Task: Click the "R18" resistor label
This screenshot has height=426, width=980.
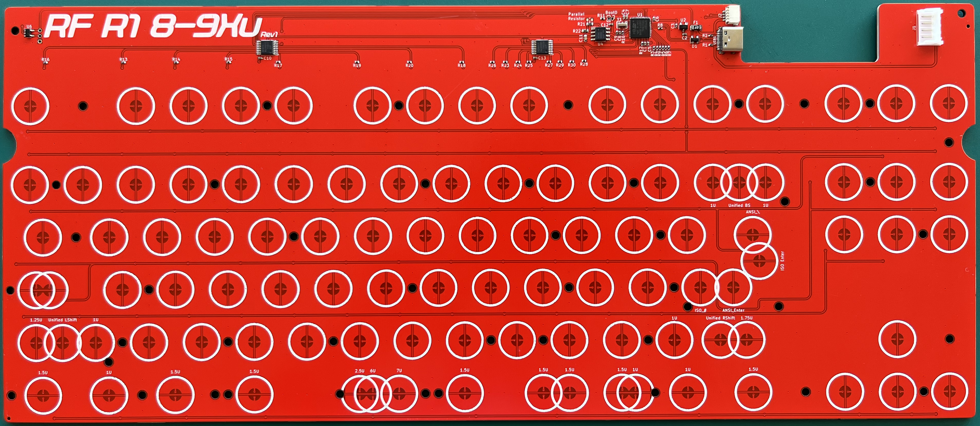Action: tap(461, 66)
